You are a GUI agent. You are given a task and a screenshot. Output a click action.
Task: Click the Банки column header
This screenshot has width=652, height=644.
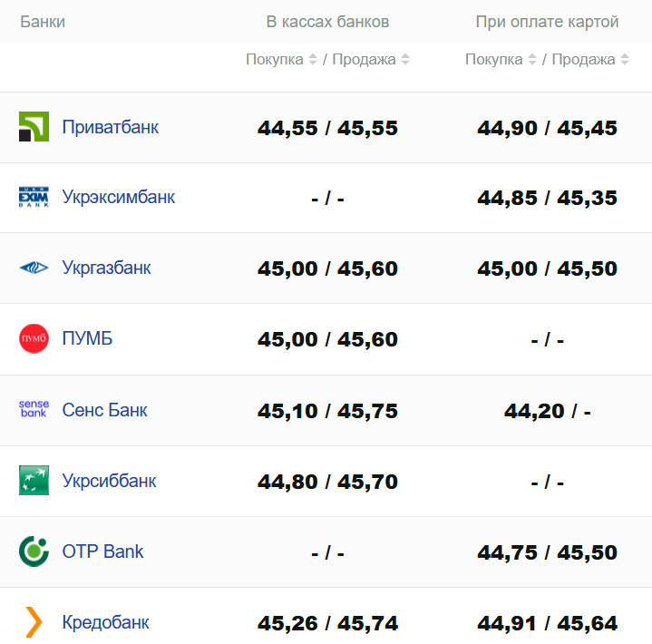[x=43, y=22]
